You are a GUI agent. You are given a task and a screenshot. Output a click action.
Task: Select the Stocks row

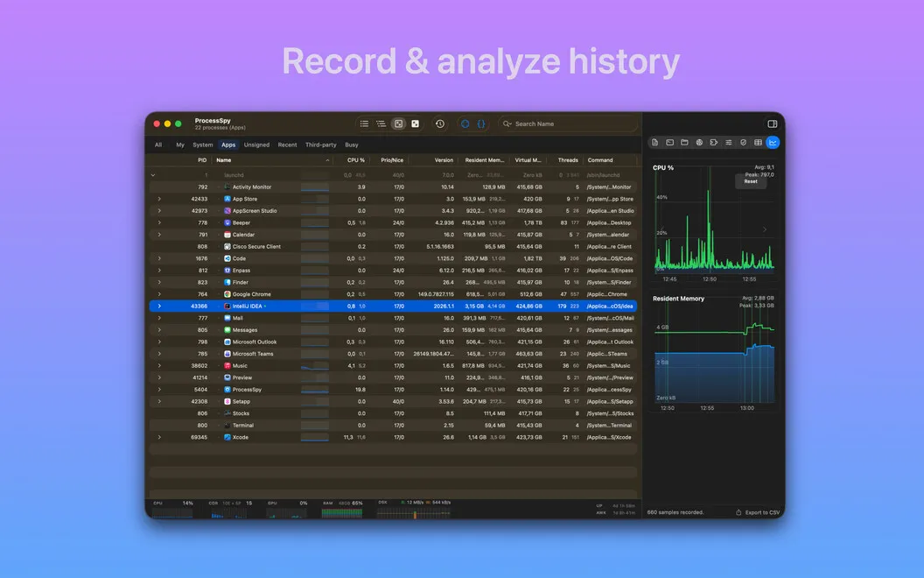[x=393, y=413]
